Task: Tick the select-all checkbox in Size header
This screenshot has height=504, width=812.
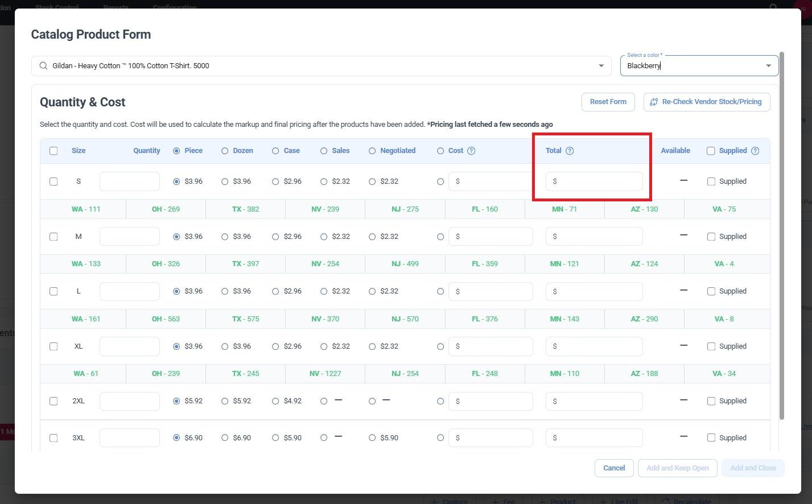Action: pos(53,151)
